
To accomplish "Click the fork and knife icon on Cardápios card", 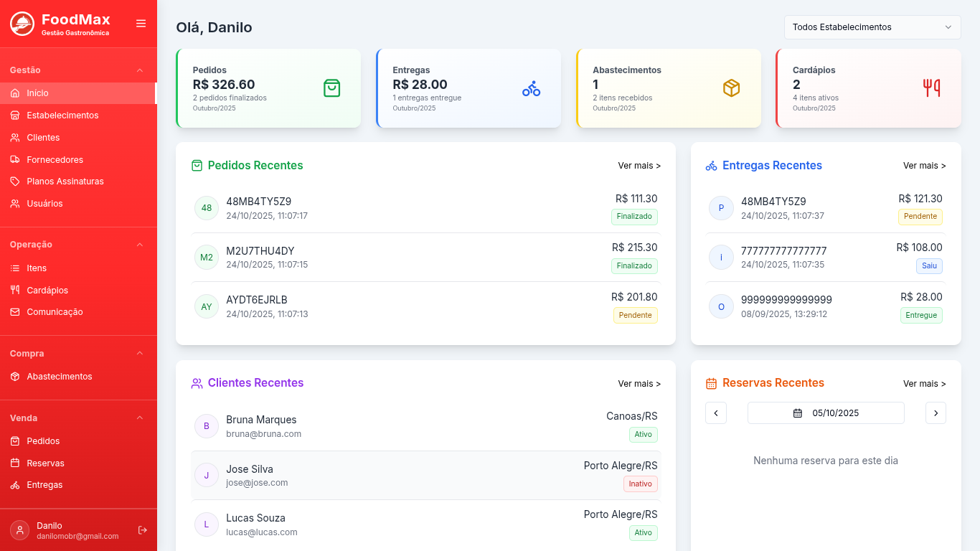I will 931,88.
